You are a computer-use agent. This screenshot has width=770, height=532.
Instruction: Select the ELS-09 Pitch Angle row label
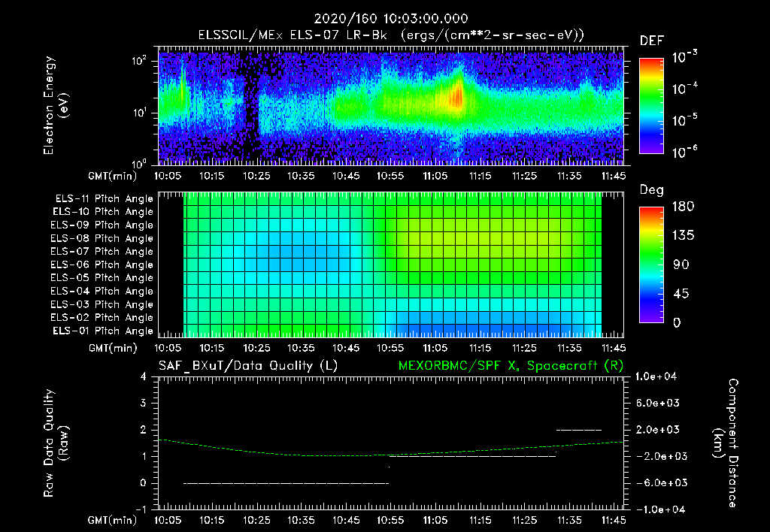click(x=102, y=225)
